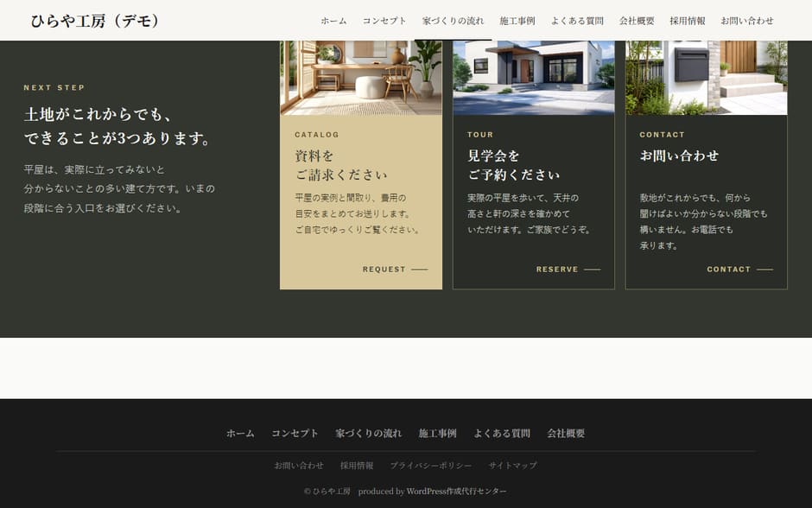Open プライバシーポリシー in the footer
812x508 pixels.
coord(431,466)
